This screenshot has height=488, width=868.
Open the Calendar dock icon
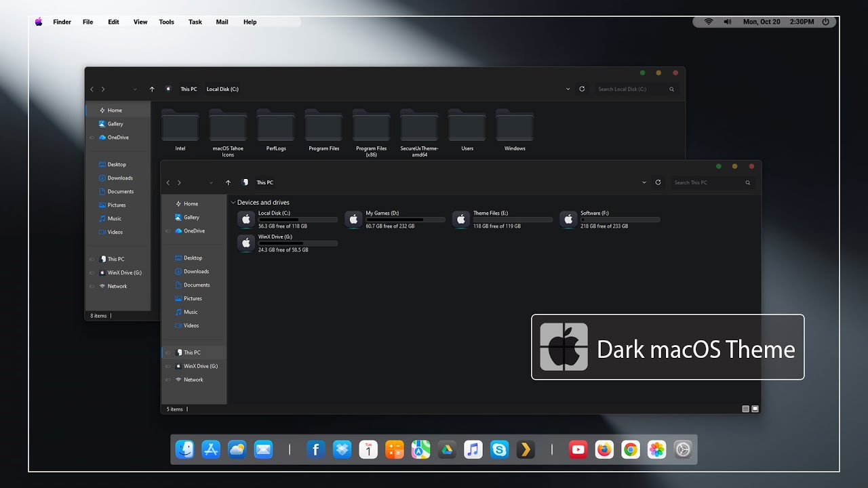368,449
